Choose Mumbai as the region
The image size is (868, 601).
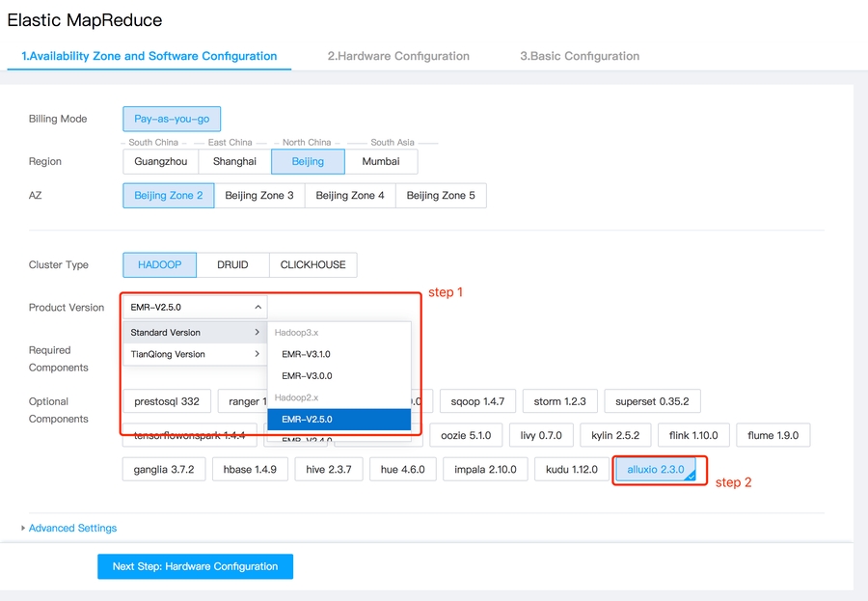tap(381, 161)
